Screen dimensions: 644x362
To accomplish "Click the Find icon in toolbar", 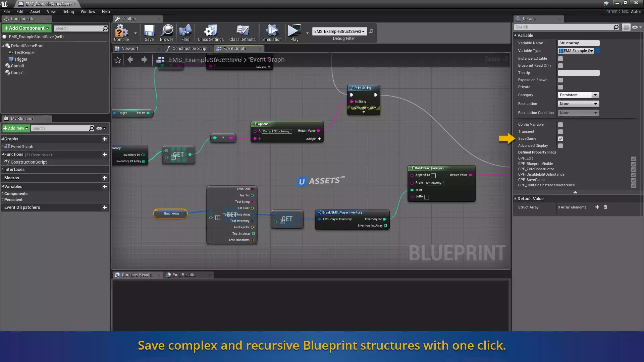I will pyautogui.click(x=185, y=33).
